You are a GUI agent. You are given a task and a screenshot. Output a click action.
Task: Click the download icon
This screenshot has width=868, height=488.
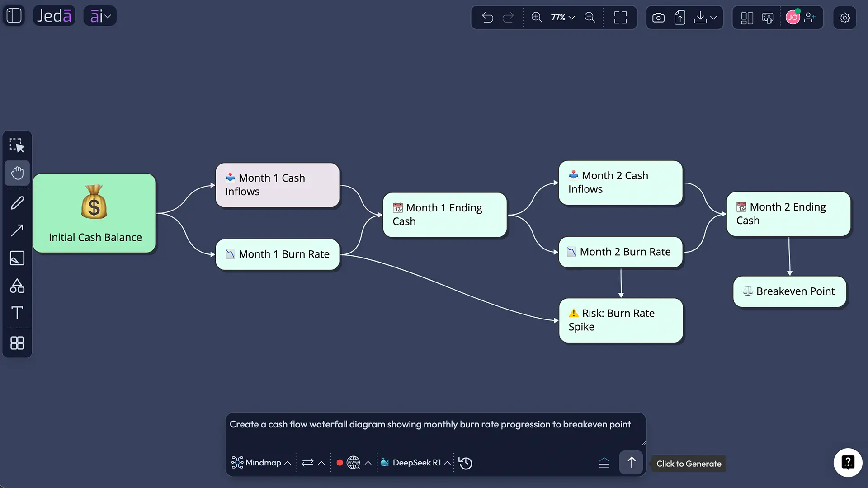point(700,18)
